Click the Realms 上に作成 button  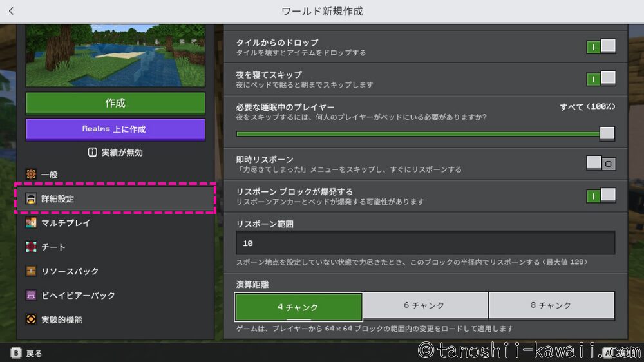click(115, 129)
